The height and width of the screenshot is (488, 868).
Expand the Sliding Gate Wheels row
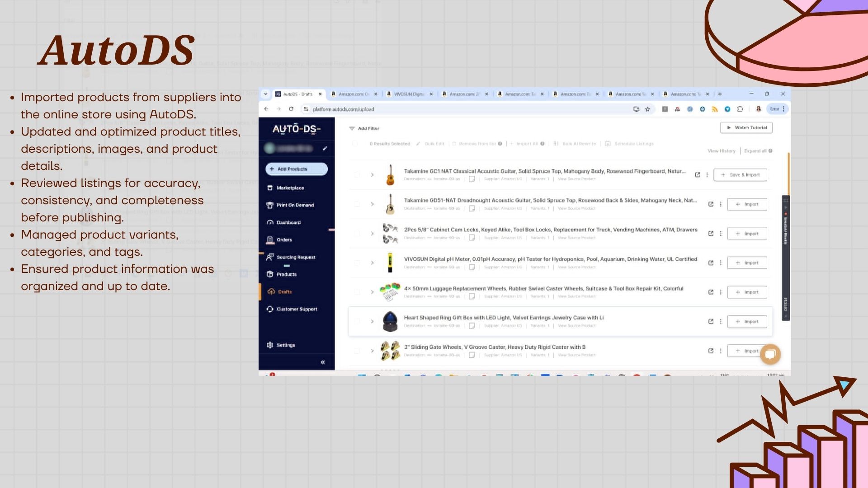pyautogui.click(x=372, y=351)
